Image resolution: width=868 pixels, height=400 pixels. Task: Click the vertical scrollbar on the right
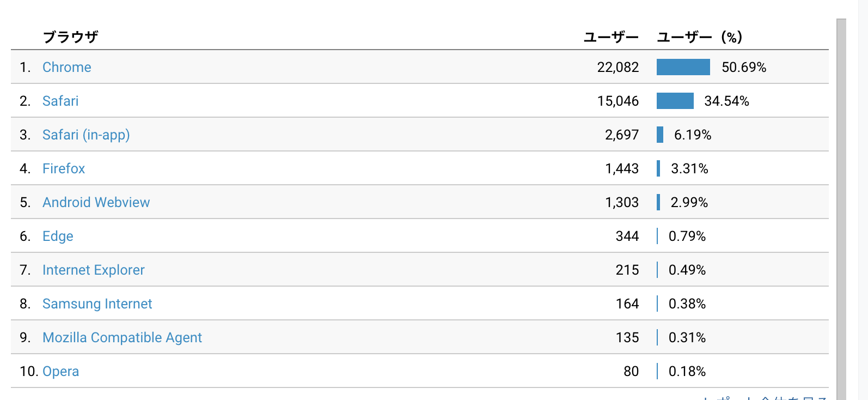click(x=841, y=207)
